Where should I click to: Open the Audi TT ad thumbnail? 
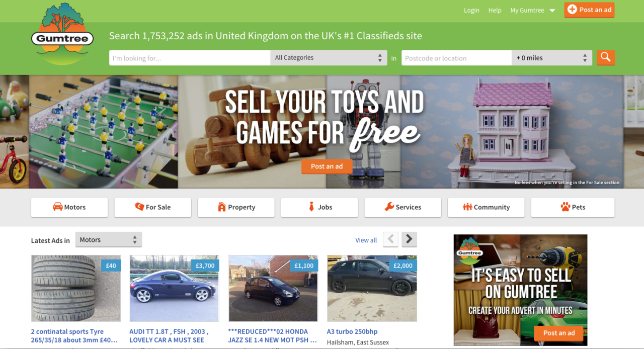[x=174, y=288]
